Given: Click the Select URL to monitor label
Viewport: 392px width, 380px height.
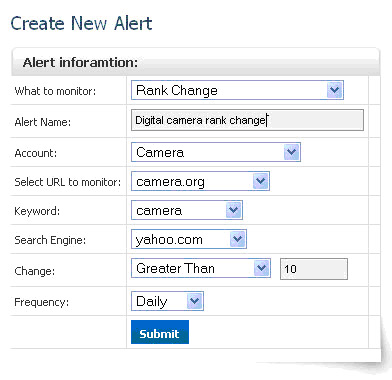Looking at the screenshot, I should [x=68, y=182].
